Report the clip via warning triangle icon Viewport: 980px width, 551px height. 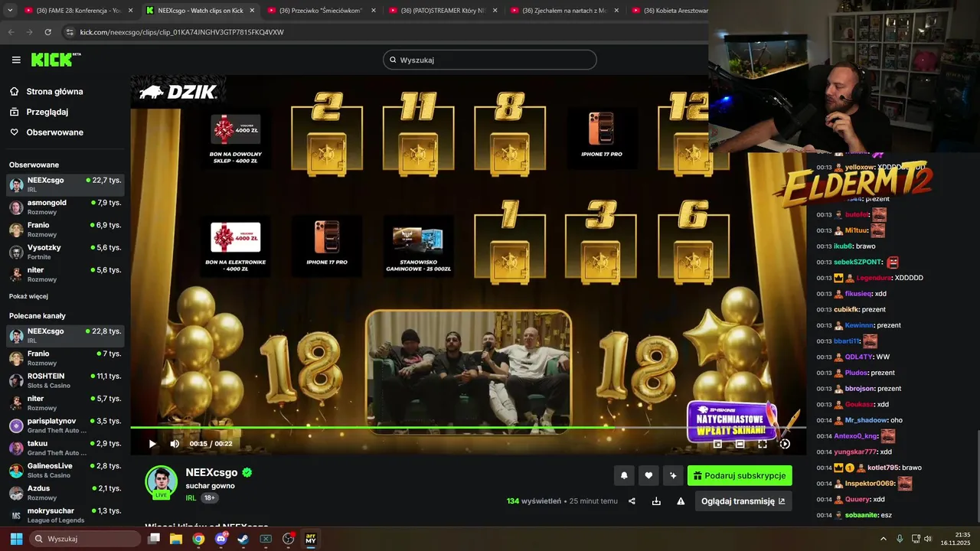pos(681,501)
